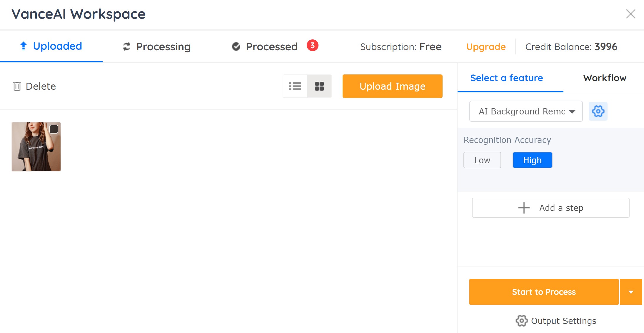Switch to the Uploaded tab

tap(51, 46)
